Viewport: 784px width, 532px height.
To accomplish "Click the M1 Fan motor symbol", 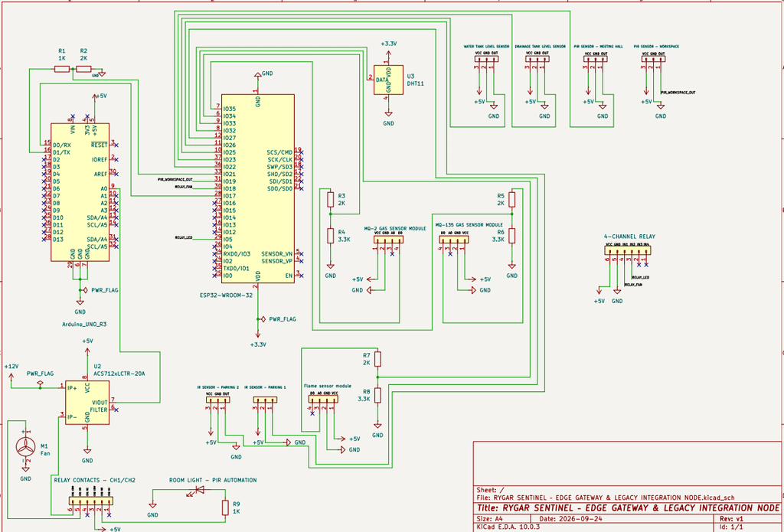I will (24, 446).
